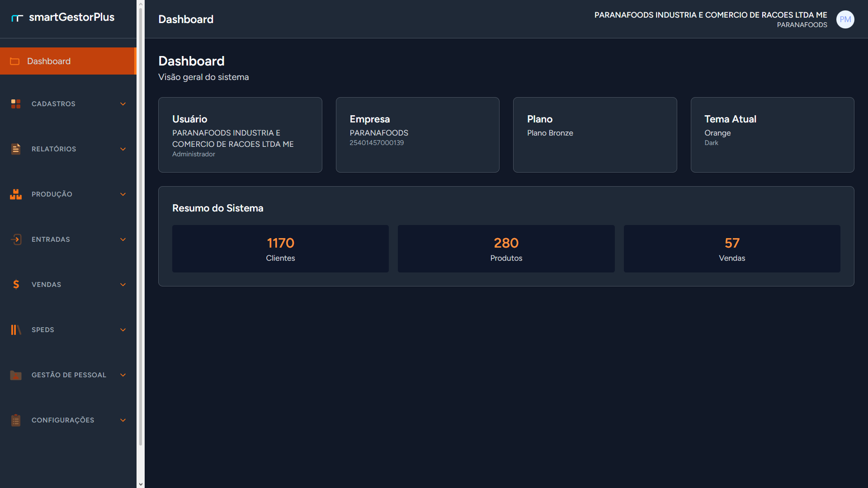Click the smartGestorPlus logo icon

click(17, 17)
